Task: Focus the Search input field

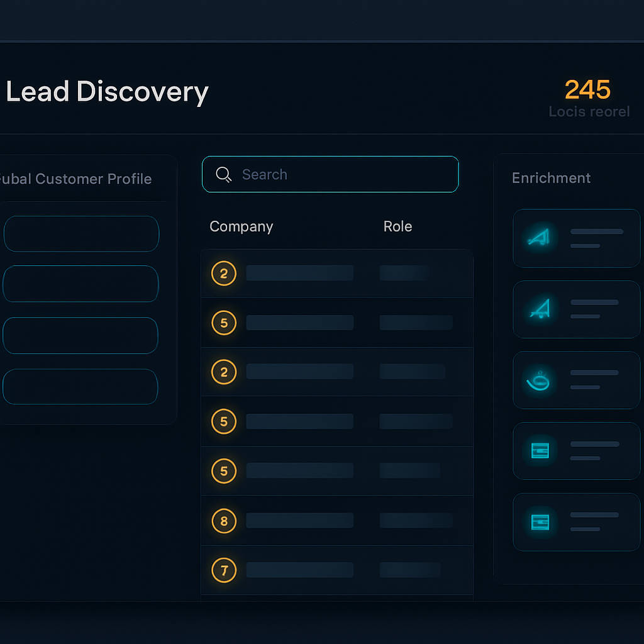Action: click(330, 174)
